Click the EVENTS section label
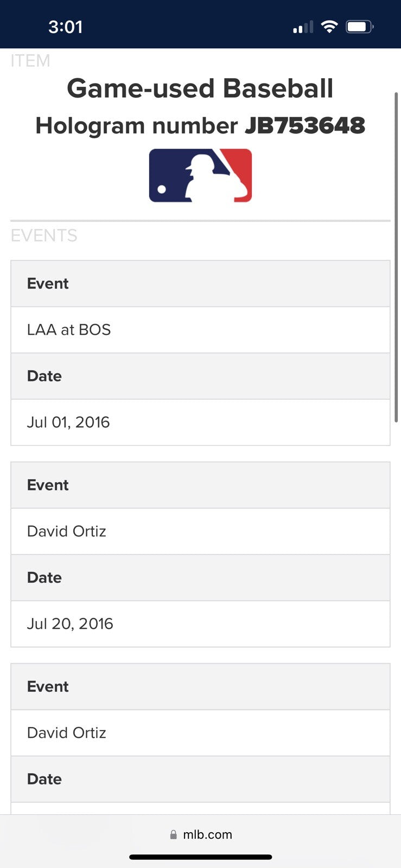The width and height of the screenshot is (401, 868). coord(44,235)
